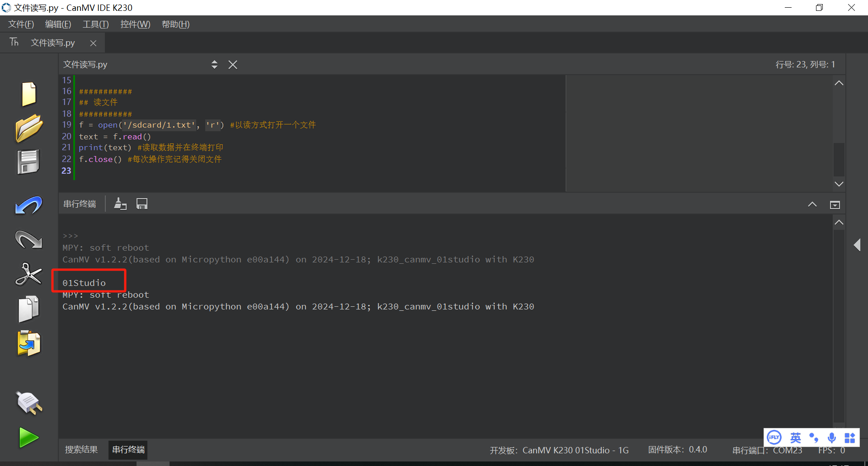Click the terminal scrollbar up arrow

(839, 222)
